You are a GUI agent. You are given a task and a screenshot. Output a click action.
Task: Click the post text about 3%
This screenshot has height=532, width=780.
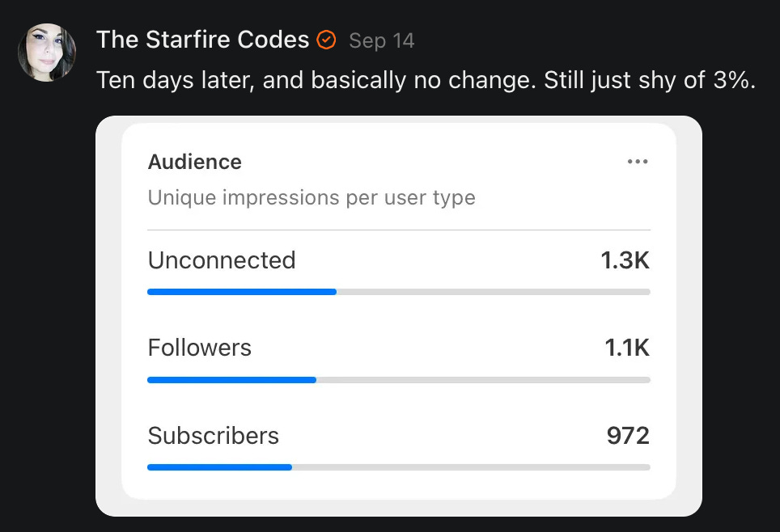[425, 80]
